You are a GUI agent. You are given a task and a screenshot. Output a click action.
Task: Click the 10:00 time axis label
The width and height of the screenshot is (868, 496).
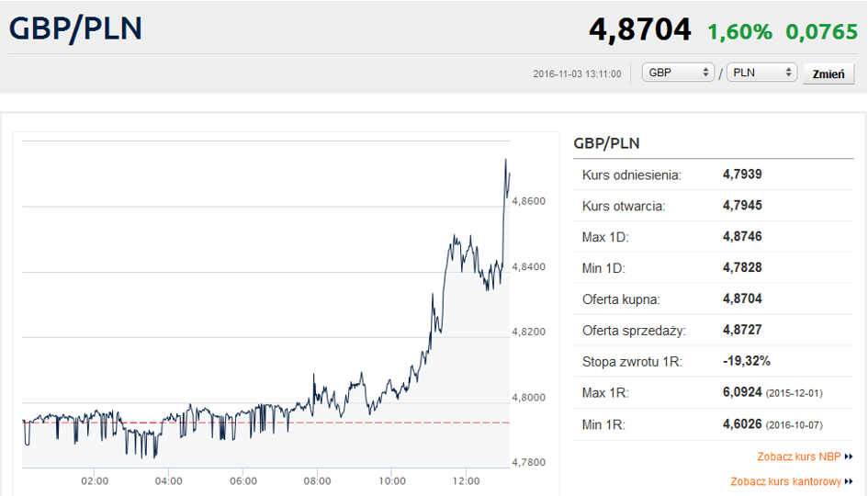click(392, 481)
